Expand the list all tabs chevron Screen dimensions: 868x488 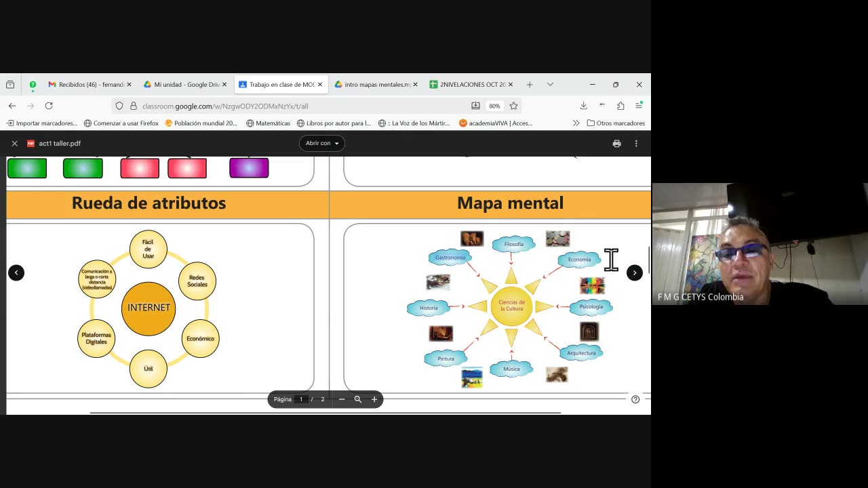pos(550,85)
